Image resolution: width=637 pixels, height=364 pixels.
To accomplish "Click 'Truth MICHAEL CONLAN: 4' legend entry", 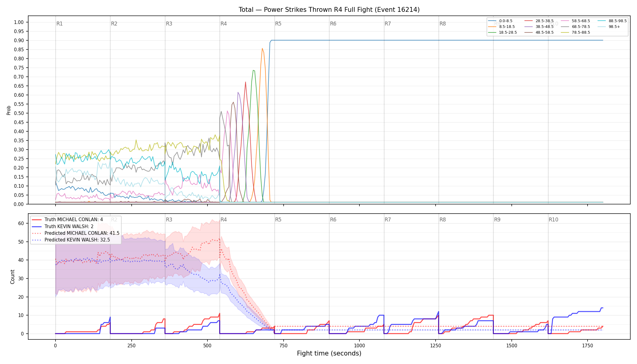I will [x=67, y=220].
